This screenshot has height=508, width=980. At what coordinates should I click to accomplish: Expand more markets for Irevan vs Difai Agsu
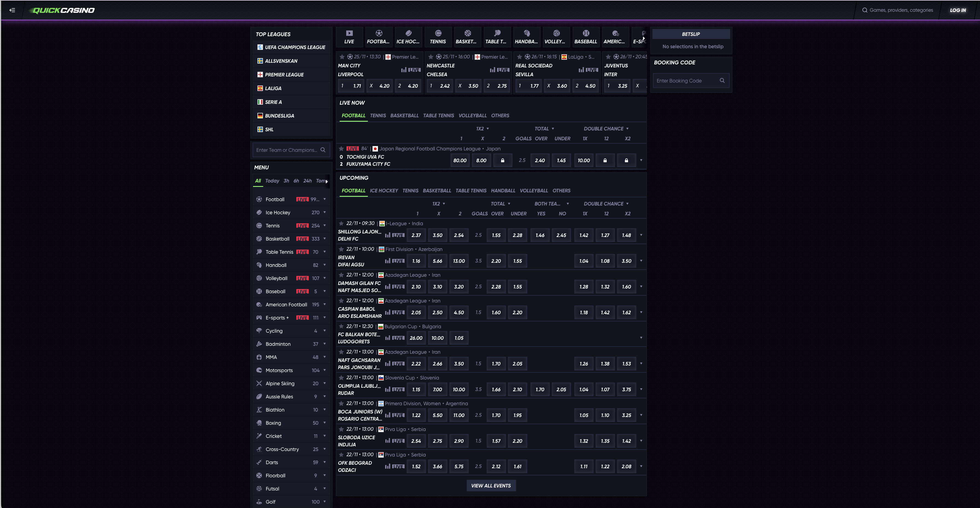tap(641, 261)
